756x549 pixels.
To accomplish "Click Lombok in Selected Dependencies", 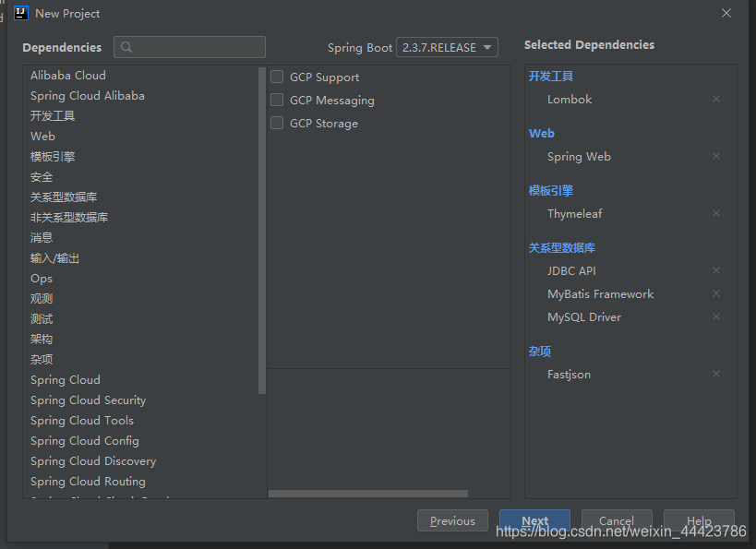I will [x=570, y=100].
